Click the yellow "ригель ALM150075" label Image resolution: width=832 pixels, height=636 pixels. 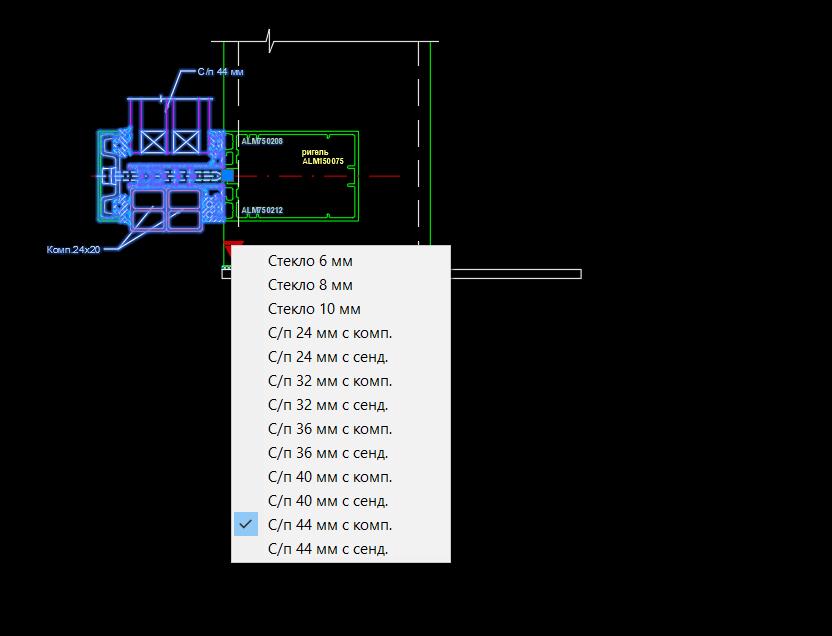(322, 157)
